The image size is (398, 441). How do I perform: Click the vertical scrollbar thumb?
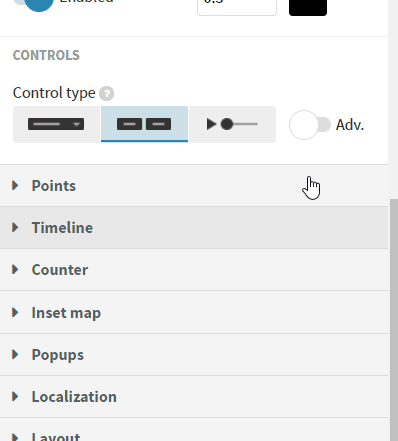[394, 320]
